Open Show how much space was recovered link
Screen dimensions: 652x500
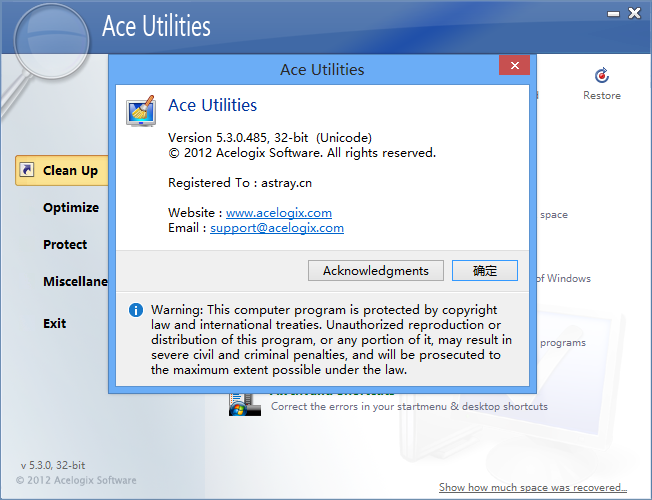pyautogui.click(x=533, y=487)
